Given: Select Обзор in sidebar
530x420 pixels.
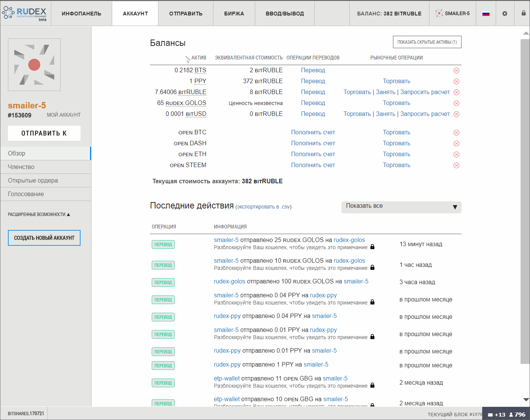Looking at the screenshot, I should coord(46,153).
